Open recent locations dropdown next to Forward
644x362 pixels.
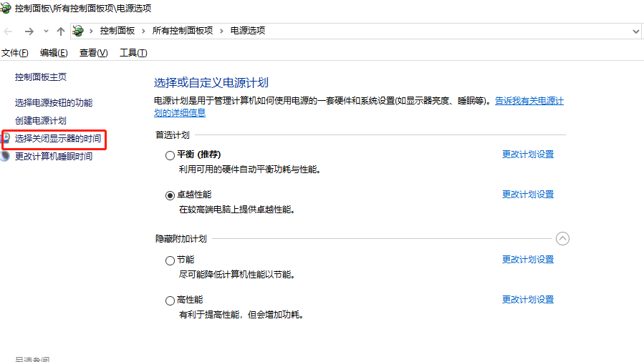46,31
